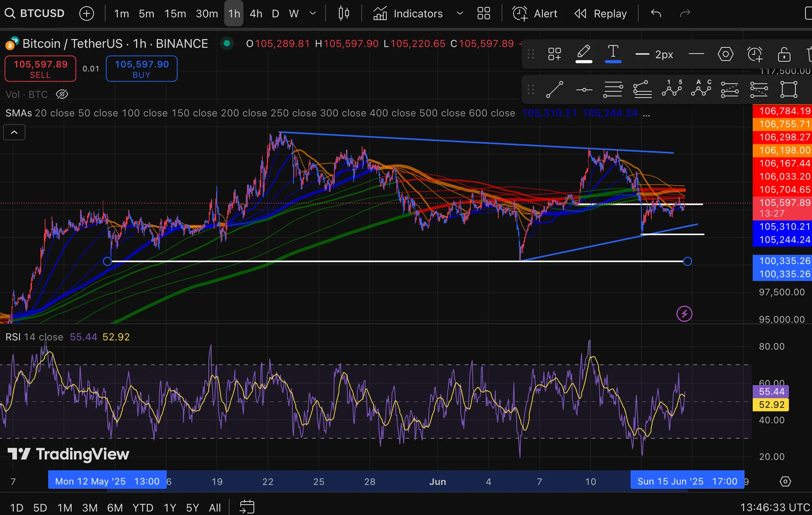Screen dimensions: 812x515
Task: Select the trend line drawing tool
Action: 555,89
